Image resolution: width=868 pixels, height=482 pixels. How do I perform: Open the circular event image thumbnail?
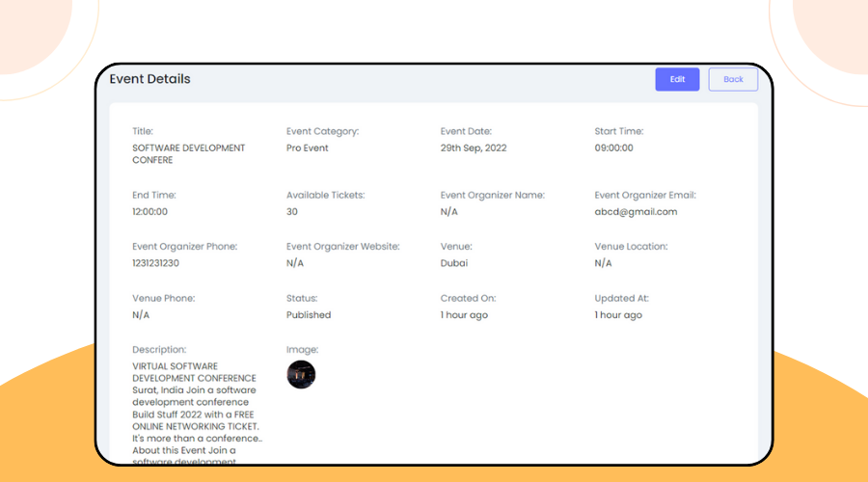click(x=301, y=375)
